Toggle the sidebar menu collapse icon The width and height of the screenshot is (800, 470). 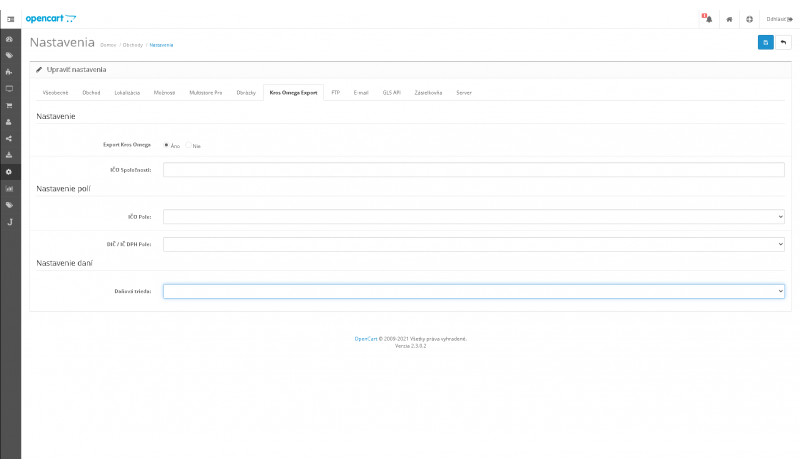click(10, 19)
